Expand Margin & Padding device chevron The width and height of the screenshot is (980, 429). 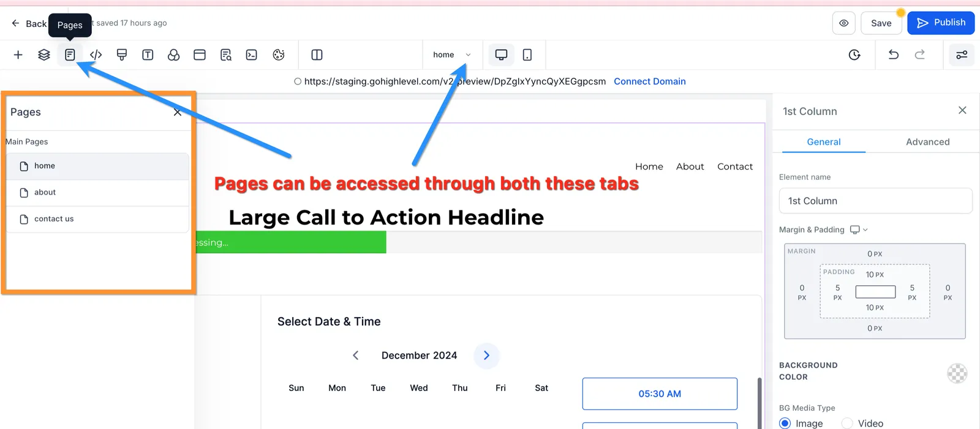point(859,229)
